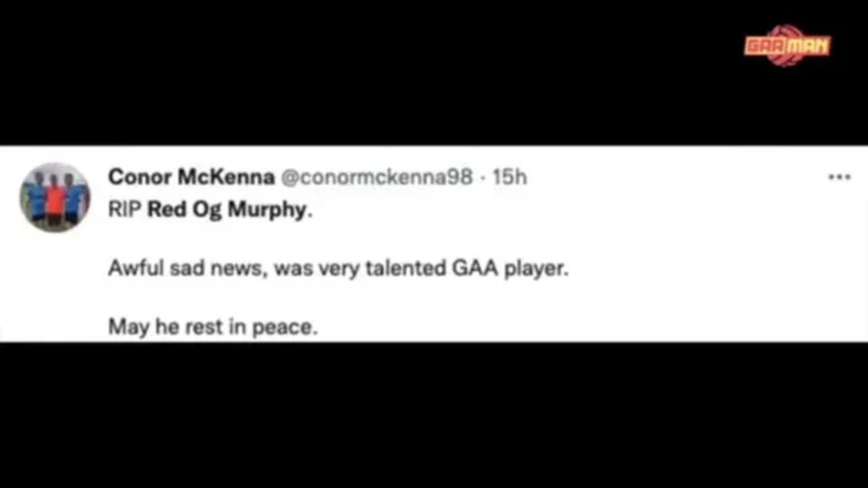Screen dimensions: 868x488
Task: Click the word "talented" in the tweet
Action: point(406,269)
